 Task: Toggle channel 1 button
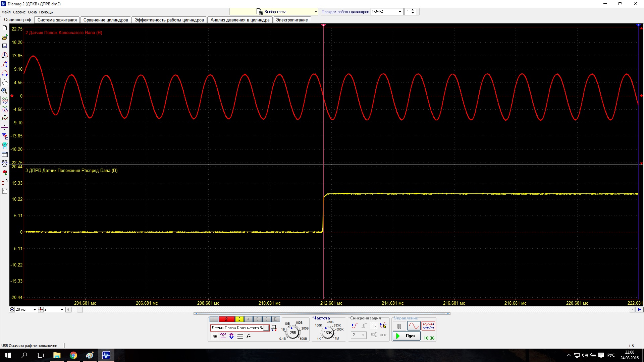click(214, 319)
